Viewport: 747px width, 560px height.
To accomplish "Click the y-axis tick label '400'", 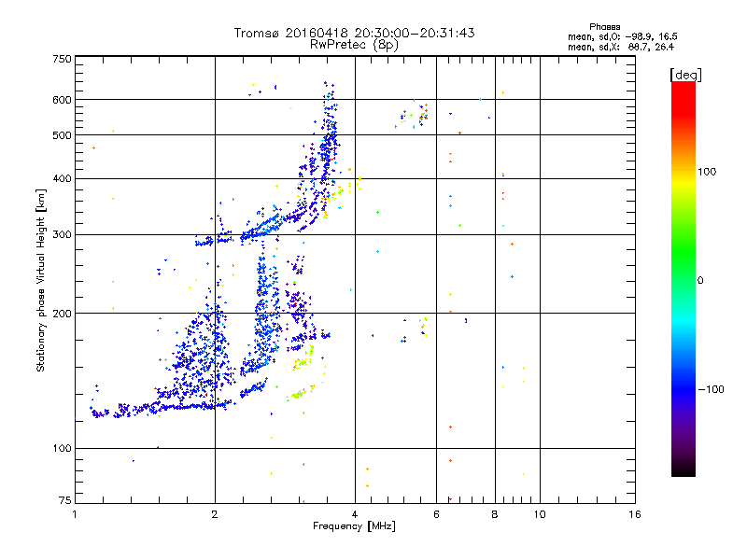I will (62, 179).
